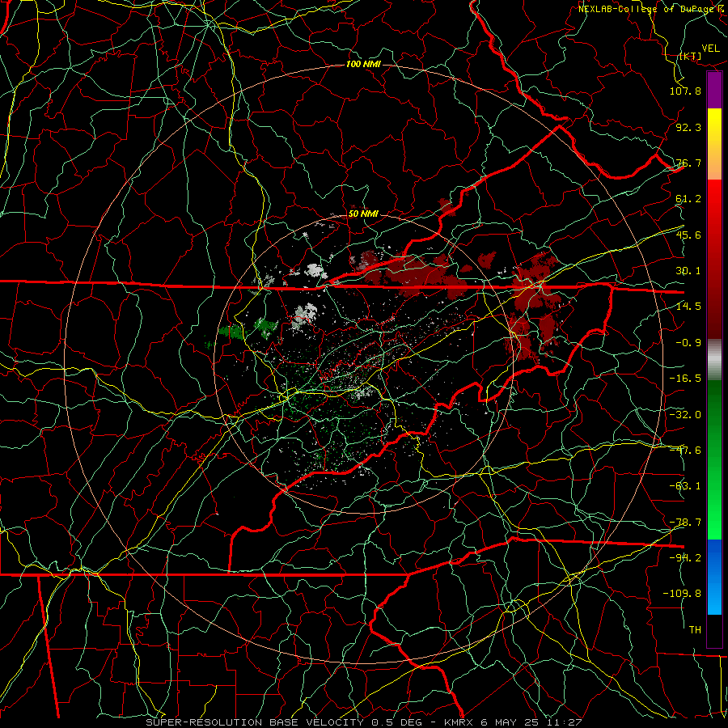The width and height of the screenshot is (728, 728).
Task: Click the TH legend label
Action: click(695, 630)
